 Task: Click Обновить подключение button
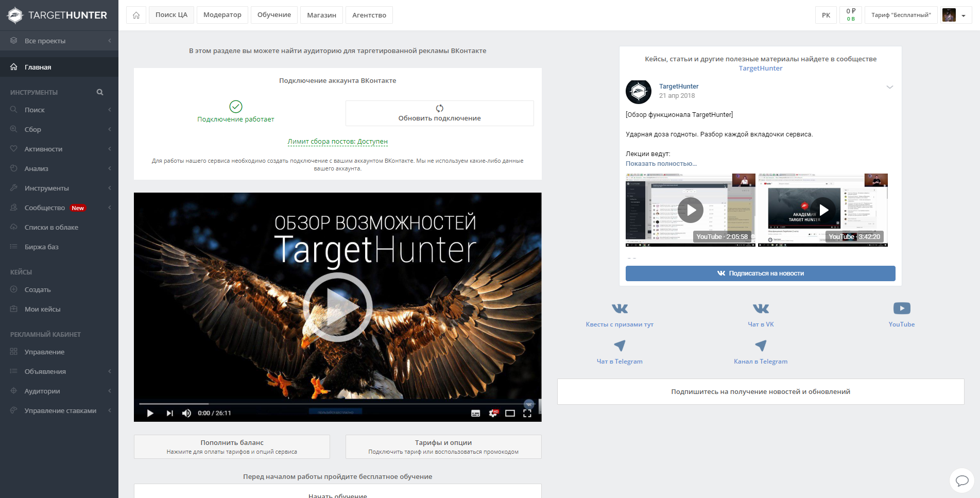click(x=439, y=113)
